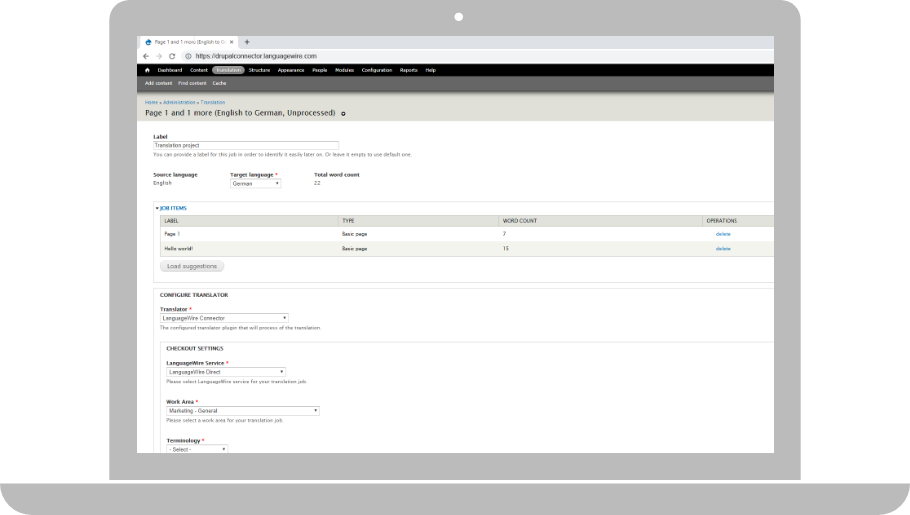Image resolution: width=910 pixels, height=515 pixels.
Task: Click the Drupal home icon in admin bar
Action: point(147,70)
